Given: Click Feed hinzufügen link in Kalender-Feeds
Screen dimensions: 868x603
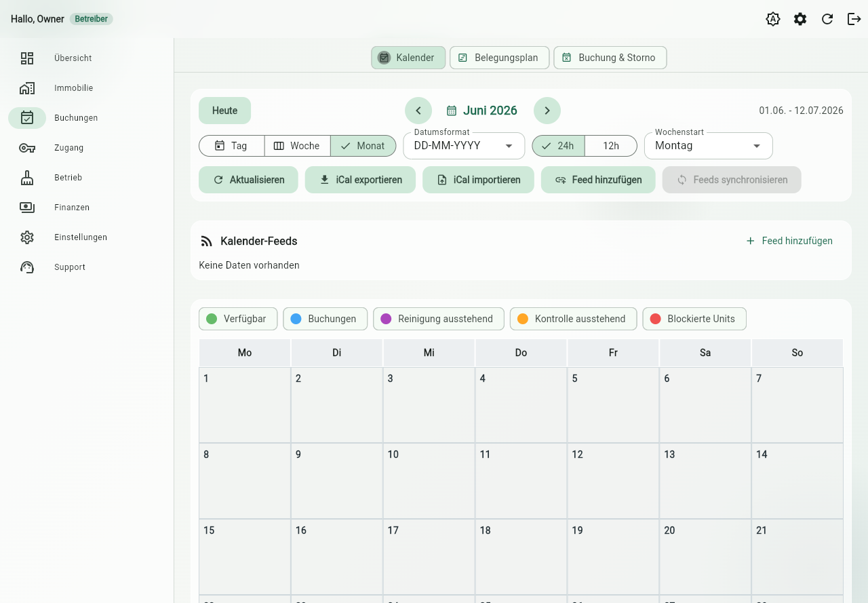Looking at the screenshot, I should pyautogui.click(x=789, y=241).
